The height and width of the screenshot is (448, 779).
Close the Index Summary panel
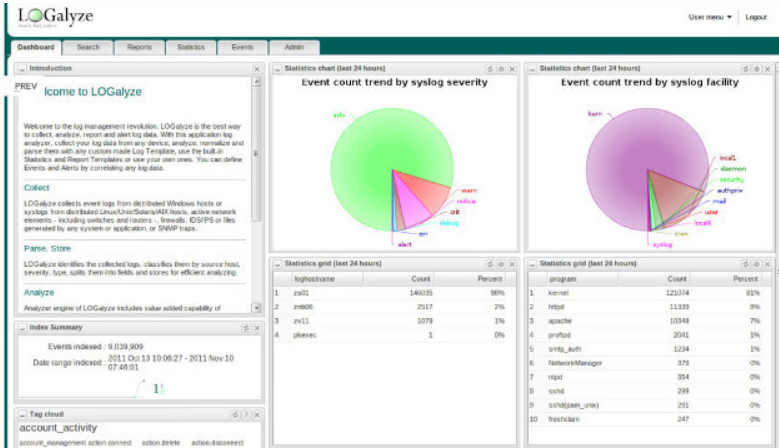257,328
